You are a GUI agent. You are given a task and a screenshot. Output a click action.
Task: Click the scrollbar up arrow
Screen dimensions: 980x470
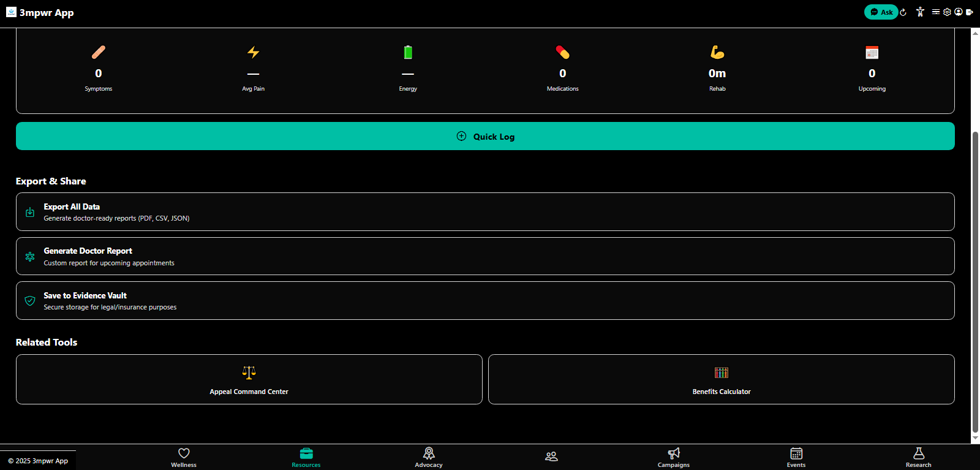click(975, 32)
